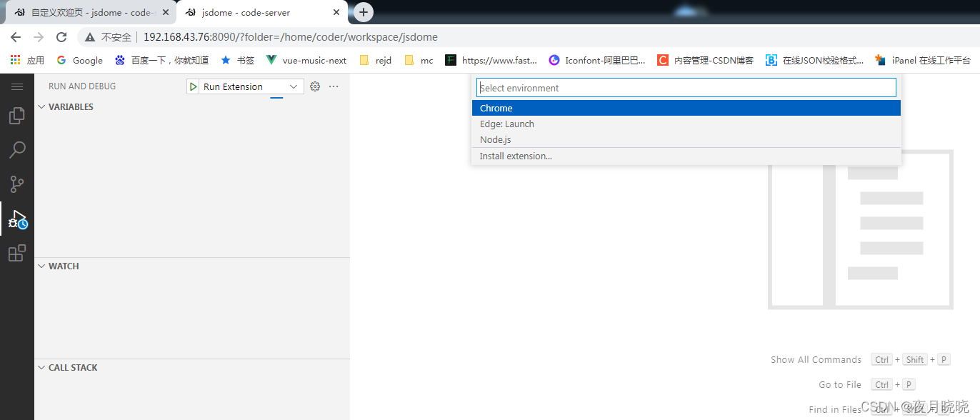Open the Baidu bookmark
Image resolution: width=980 pixels, height=420 pixels.
[161, 60]
